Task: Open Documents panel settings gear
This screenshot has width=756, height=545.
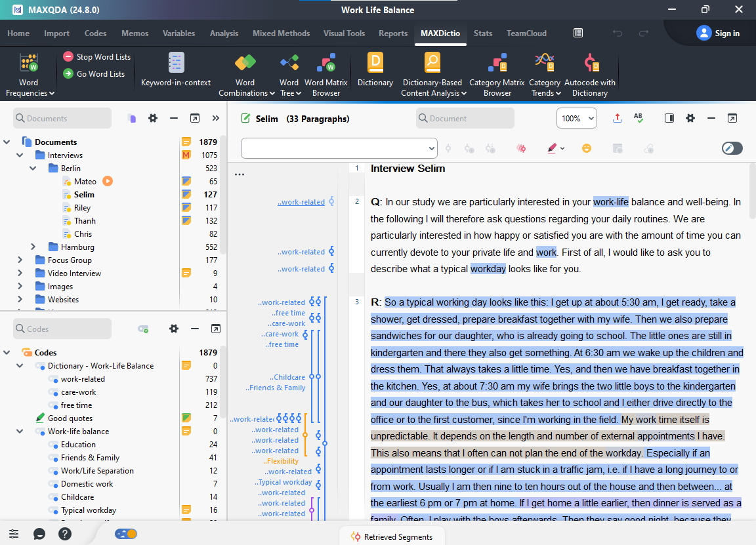Action: coord(153,118)
